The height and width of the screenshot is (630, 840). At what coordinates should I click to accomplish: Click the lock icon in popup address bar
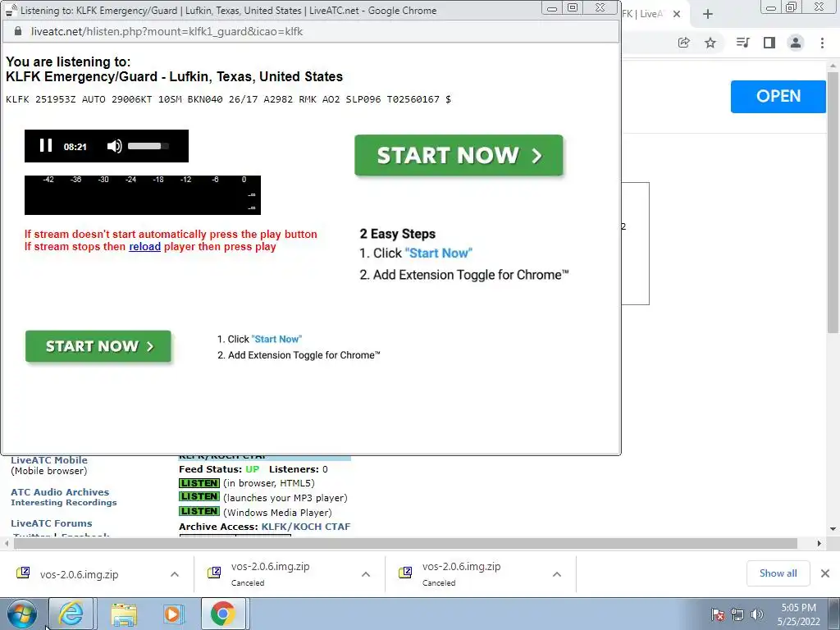pos(18,32)
